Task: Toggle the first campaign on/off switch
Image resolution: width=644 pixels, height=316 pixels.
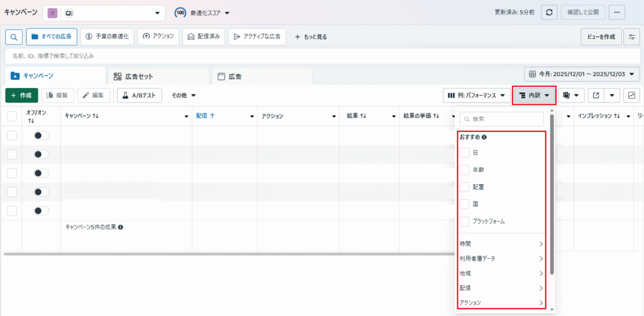Action: pyautogui.click(x=41, y=136)
